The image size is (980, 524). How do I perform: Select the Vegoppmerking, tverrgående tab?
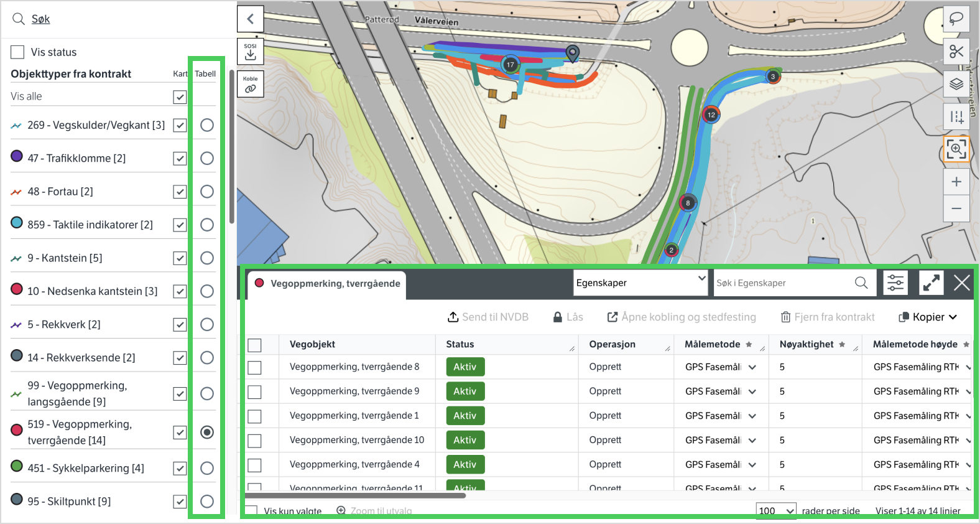(328, 284)
